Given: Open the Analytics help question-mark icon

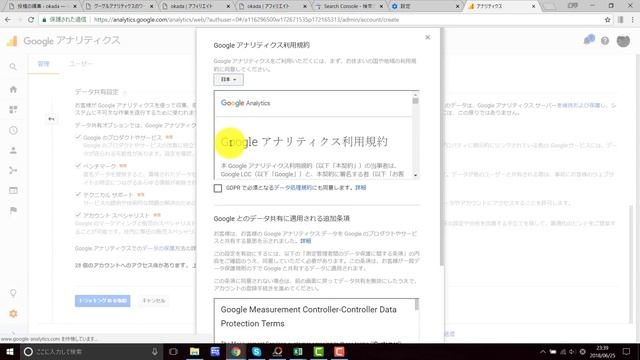Looking at the screenshot, I should point(605,40).
